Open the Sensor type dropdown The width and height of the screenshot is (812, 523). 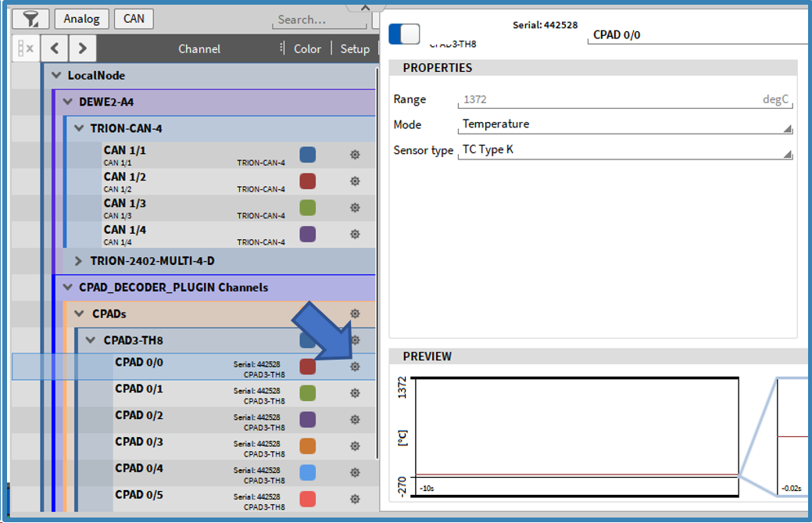[x=625, y=149]
